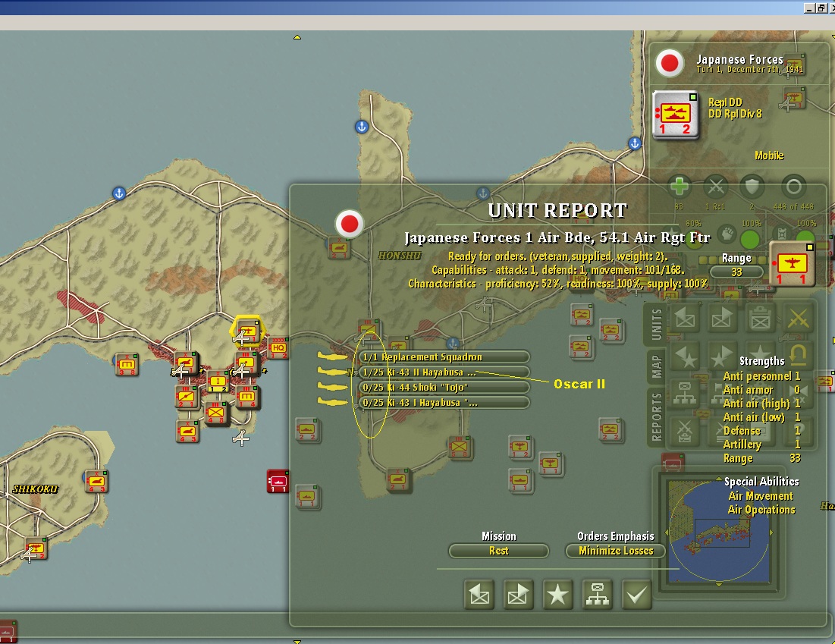
Task: Open the MAP side tab
Action: point(656,366)
